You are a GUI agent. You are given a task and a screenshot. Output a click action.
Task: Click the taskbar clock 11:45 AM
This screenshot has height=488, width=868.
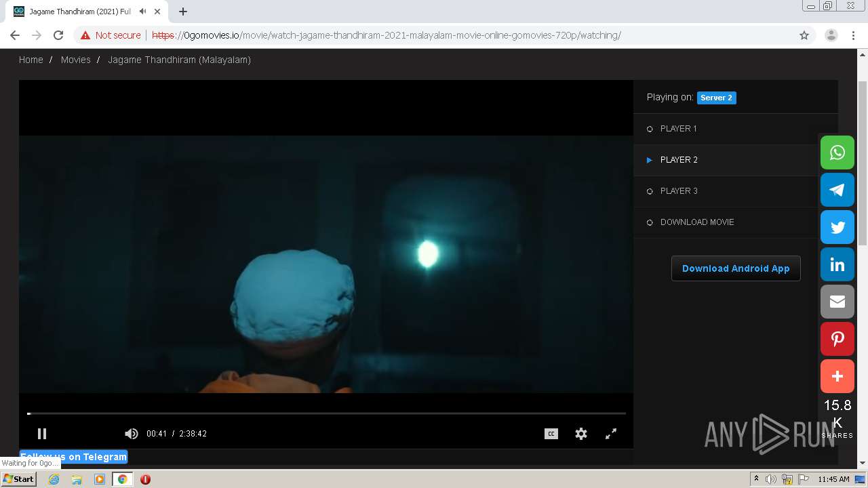point(833,479)
